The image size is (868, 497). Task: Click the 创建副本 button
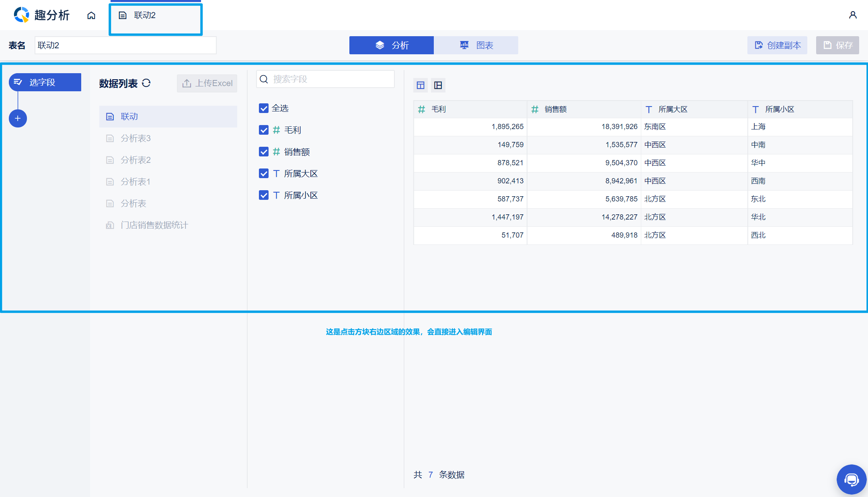click(x=777, y=45)
